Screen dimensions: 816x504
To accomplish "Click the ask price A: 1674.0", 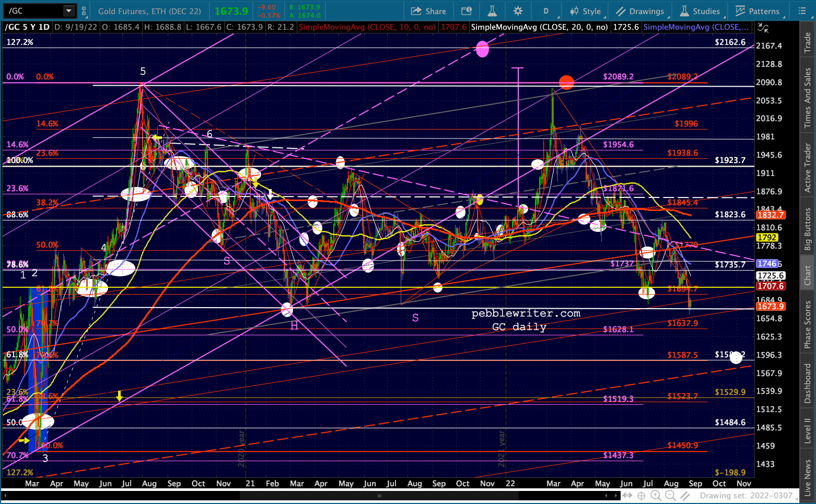I will point(306,15).
